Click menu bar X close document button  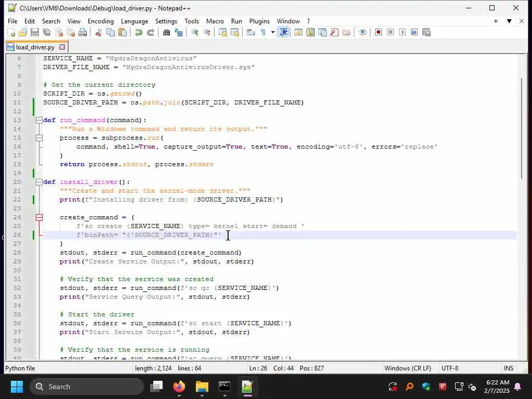tap(522, 21)
